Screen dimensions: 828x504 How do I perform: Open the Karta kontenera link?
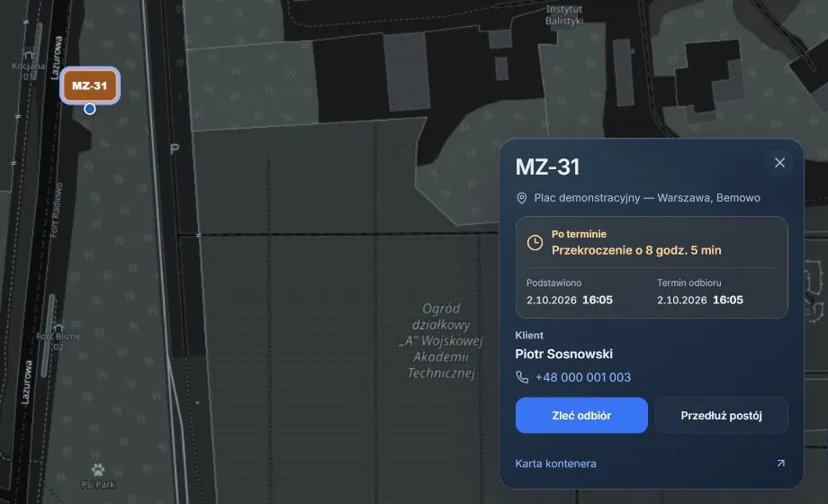pyautogui.click(x=555, y=463)
